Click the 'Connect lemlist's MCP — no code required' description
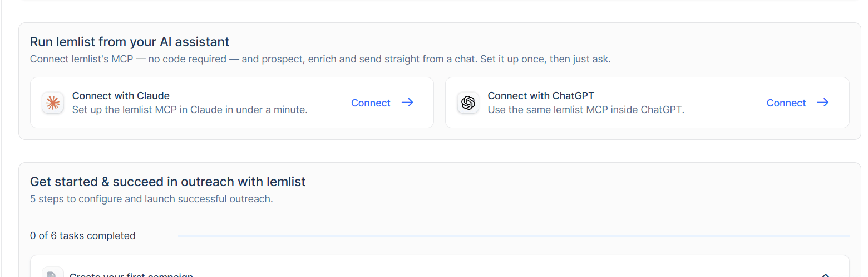Image resolution: width=868 pixels, height=277 pixels. coord(320,59)
